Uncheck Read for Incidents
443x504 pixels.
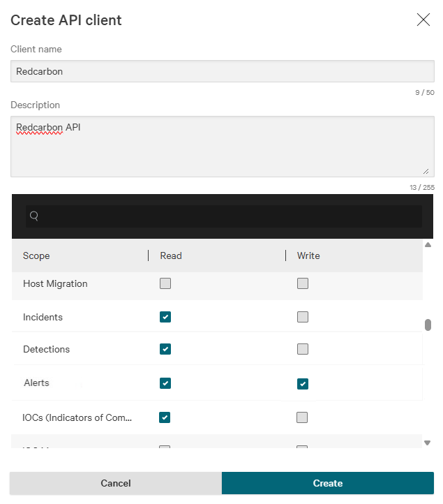coord(165,317)
